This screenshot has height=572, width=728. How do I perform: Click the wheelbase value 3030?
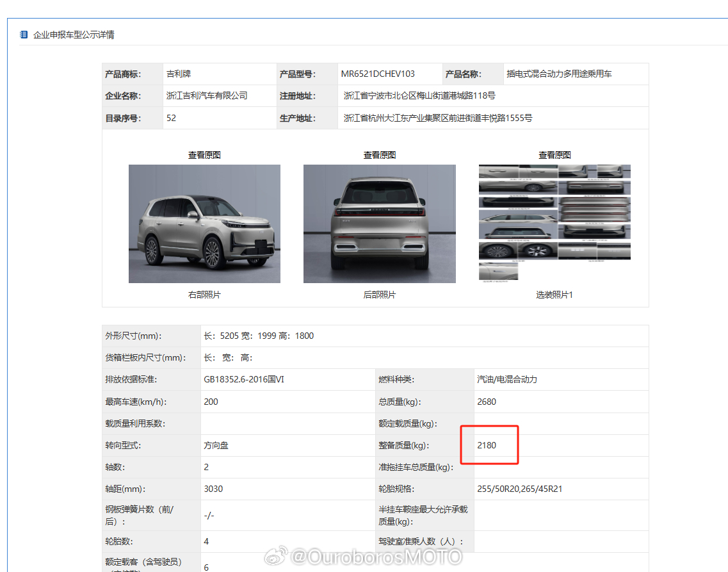(x=213, y=489)
